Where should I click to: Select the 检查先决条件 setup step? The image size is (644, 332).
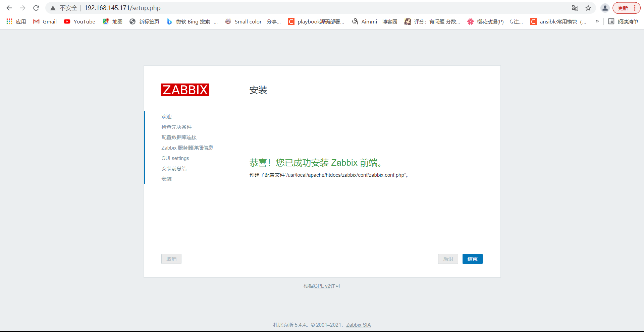[176, 127]
